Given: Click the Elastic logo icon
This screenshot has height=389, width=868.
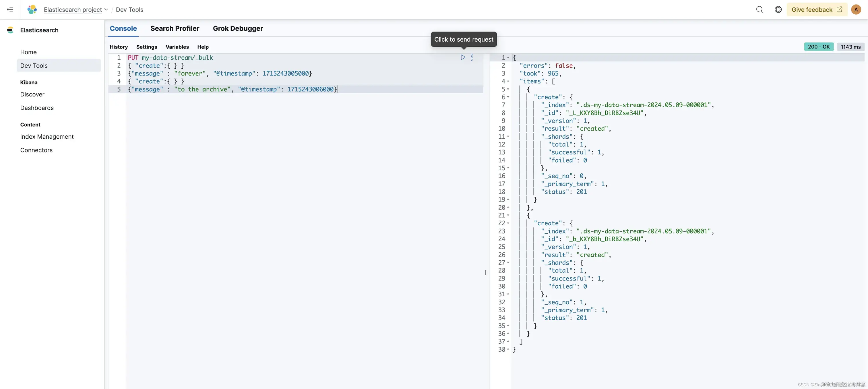Looking at the screenshot, I should click(x=32, y=9).
